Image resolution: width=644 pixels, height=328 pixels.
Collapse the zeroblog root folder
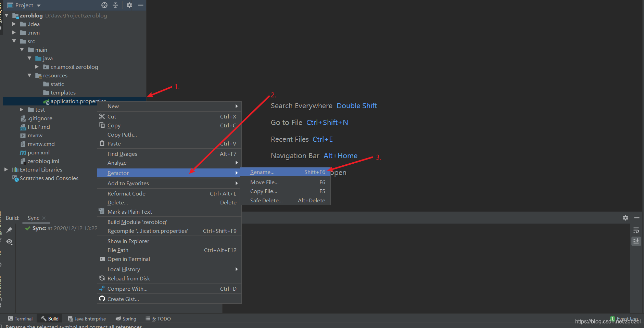(x=7, y=15)
